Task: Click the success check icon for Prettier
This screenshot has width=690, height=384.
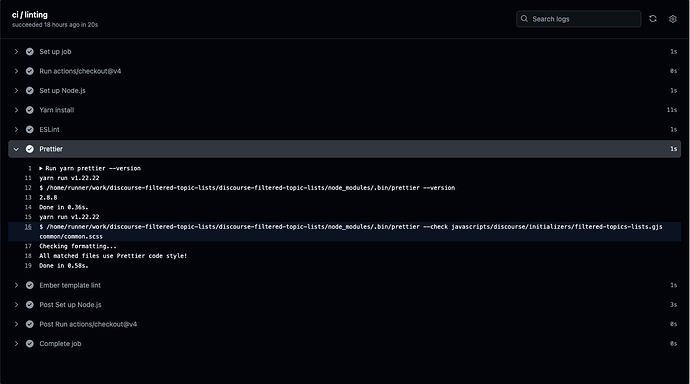Action: coord(29,149)
